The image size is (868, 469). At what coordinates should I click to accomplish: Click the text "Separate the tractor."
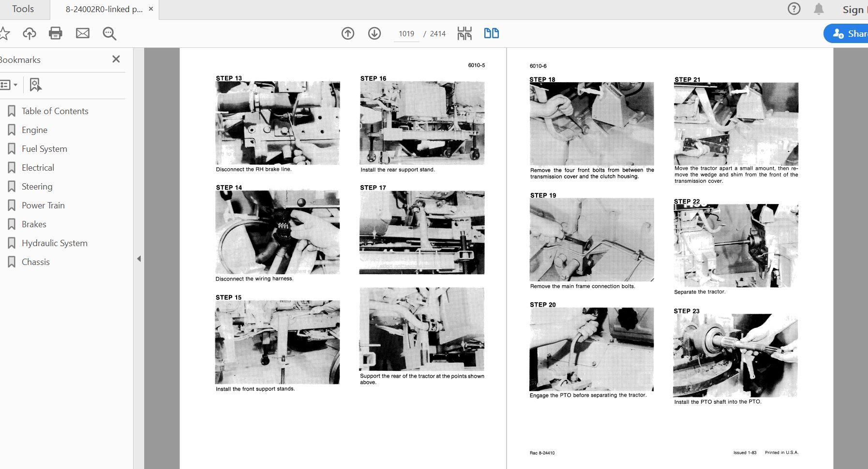point(700,292)
